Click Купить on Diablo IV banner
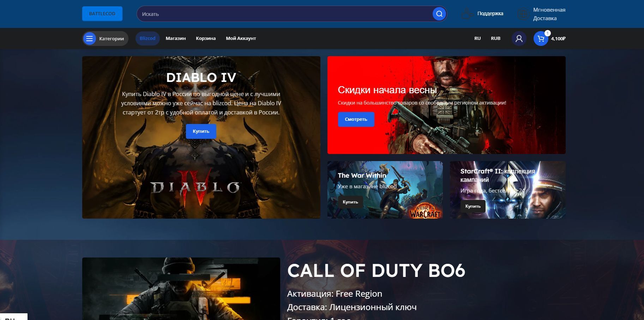 [201, 131]
